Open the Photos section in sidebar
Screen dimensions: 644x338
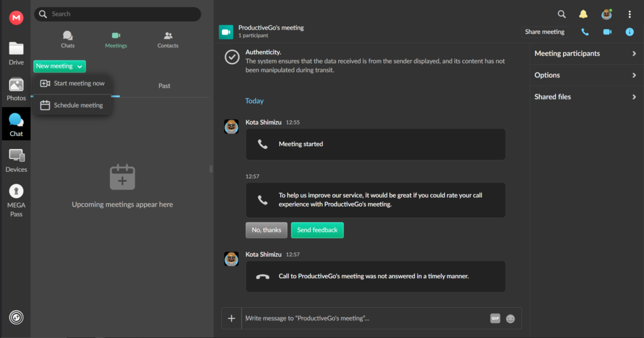point(16,89)
